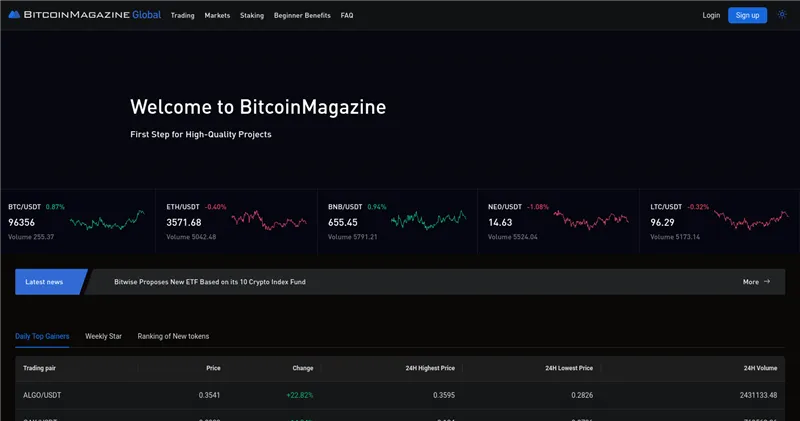Click the Change column header

pos(303,368)
